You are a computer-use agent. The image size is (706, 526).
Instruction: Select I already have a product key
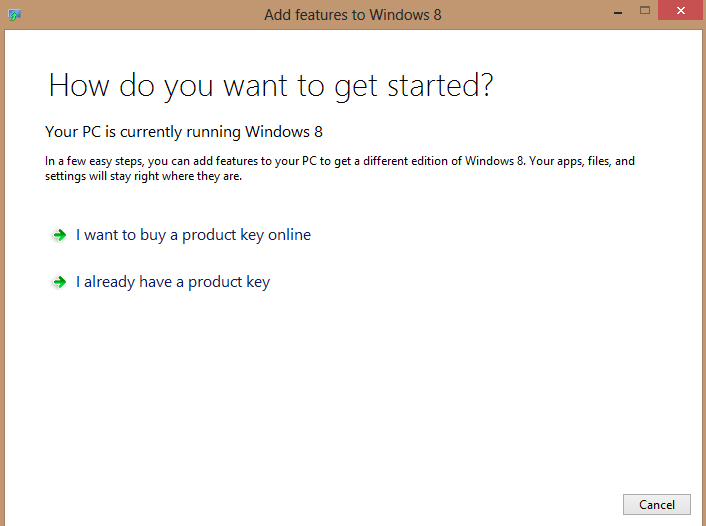pos(173,282)
